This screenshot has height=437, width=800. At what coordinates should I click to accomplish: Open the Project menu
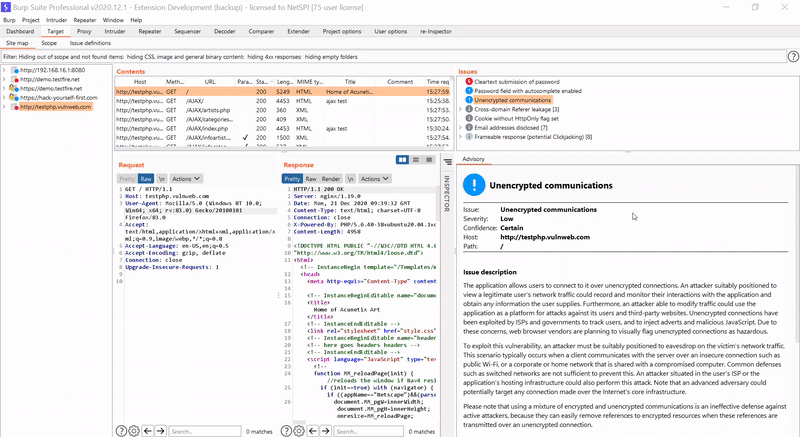tap(31, 20)
